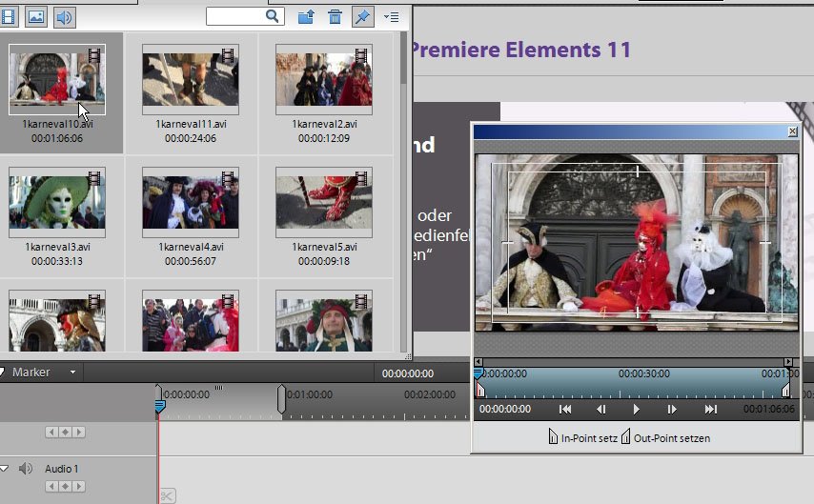Jump to previous edit point in preview
The width and height of the screenshot is (814, 504).
(565, 410)
